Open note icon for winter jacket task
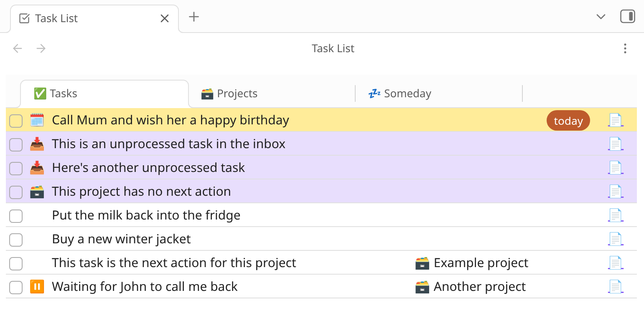644x313 pixels. click(615, 239)
